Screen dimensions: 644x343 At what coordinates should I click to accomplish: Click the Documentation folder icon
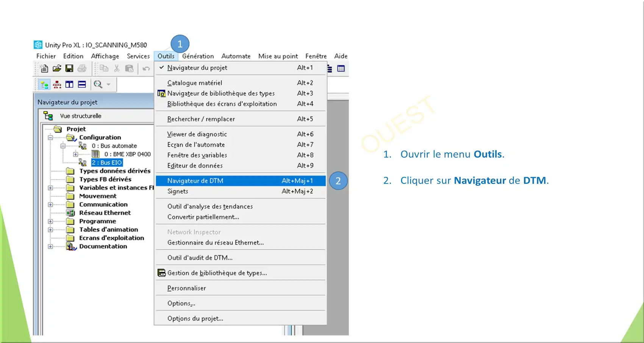pyautogui.click(x=71, y=246)
